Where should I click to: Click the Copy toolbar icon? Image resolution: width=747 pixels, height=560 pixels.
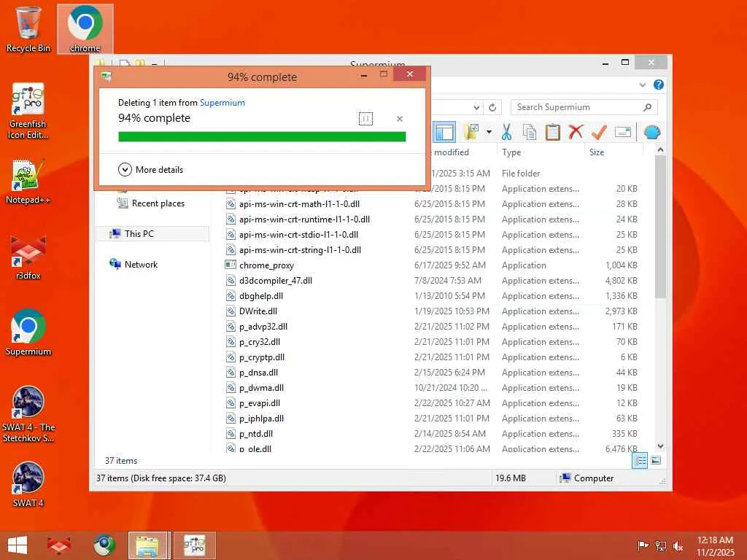pyautogui.click(x=530, y=132)
